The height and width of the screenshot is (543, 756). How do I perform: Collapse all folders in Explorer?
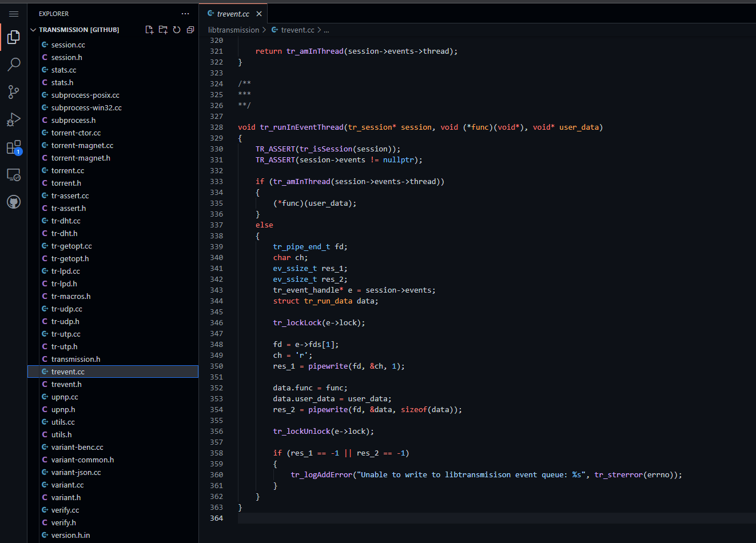coord(190,30)
